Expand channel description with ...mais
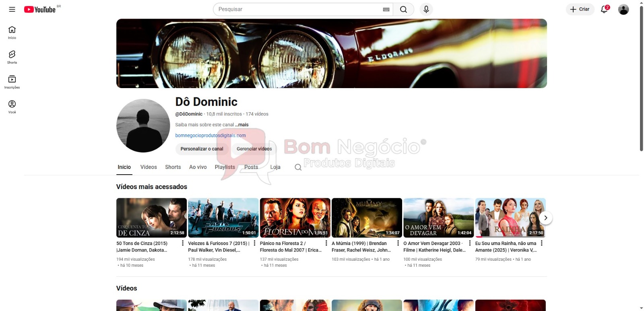Screen dimensions: 644x311 [242, 125]
